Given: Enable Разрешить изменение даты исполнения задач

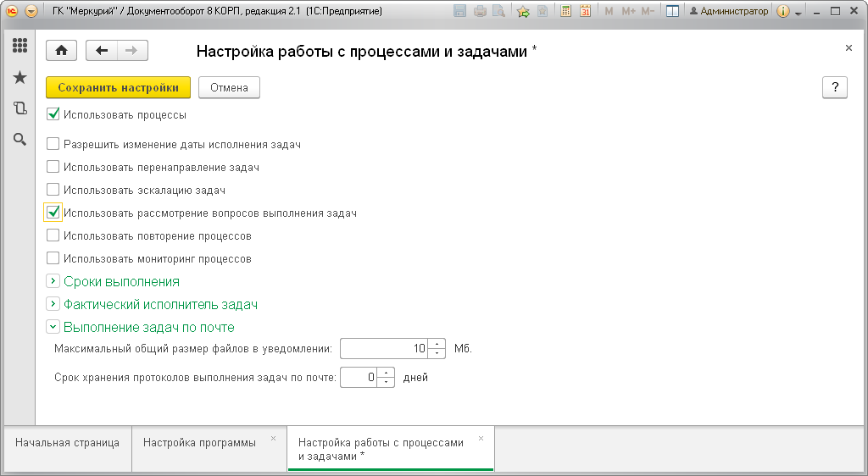Looking at the screenshot, I should (53, 144).
